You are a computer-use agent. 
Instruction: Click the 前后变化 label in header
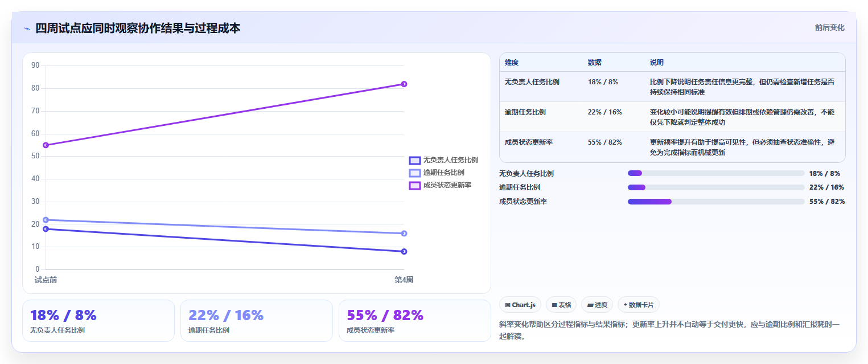pos(829,27)
